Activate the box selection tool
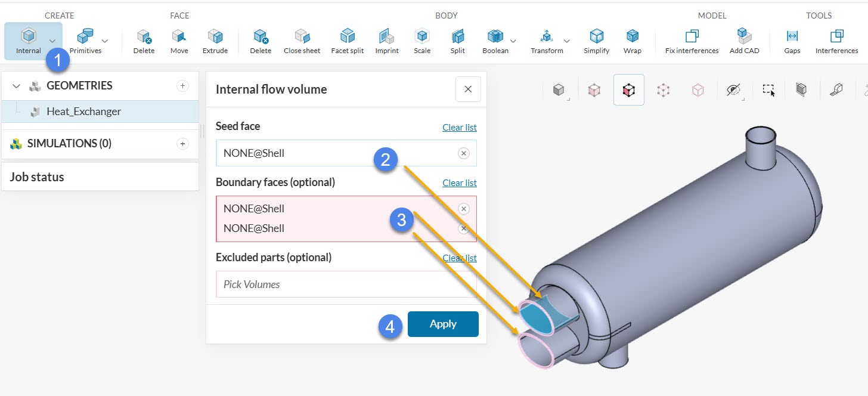 768,90
